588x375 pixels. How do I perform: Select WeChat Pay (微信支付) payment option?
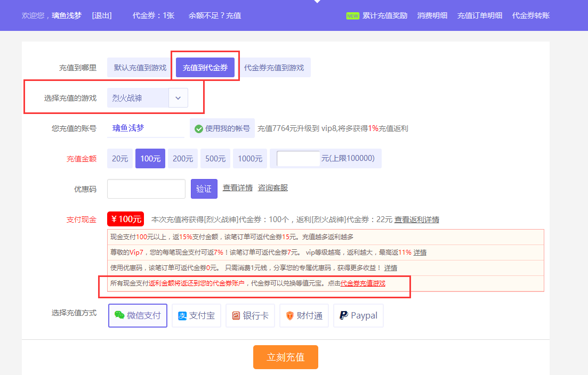[138, 315]
